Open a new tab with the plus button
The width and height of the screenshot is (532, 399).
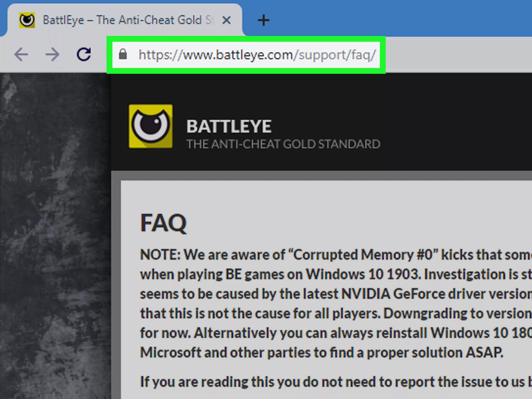coord(264,20)
